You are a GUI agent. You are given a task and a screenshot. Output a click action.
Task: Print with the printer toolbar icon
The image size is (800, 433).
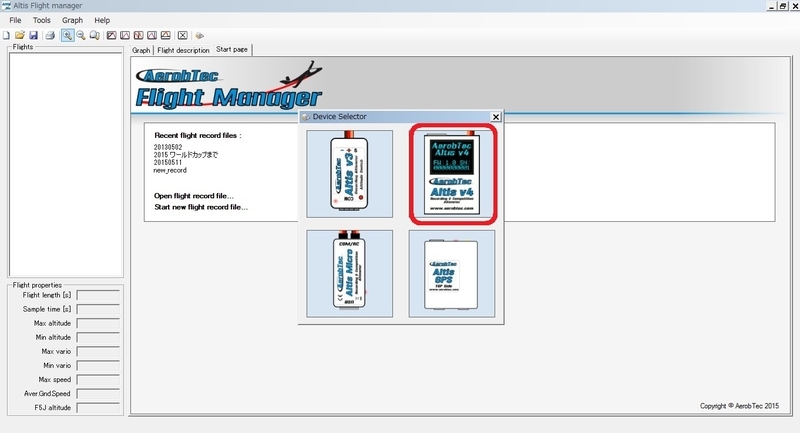[x=50, y=35]
